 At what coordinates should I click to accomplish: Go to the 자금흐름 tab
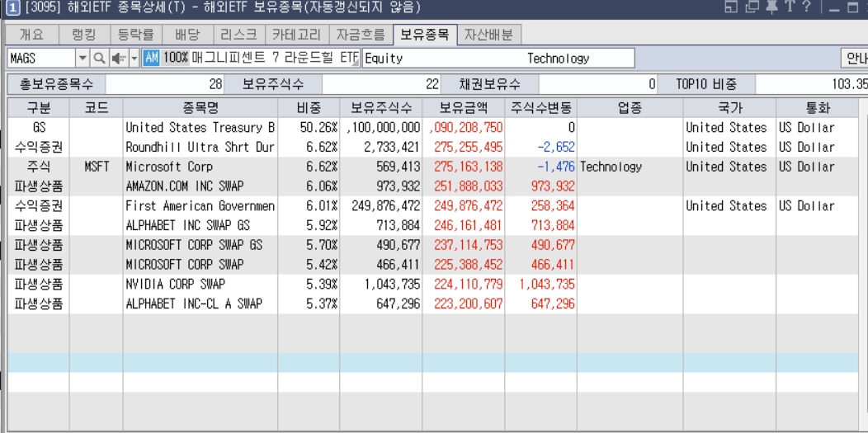[361, 35]
